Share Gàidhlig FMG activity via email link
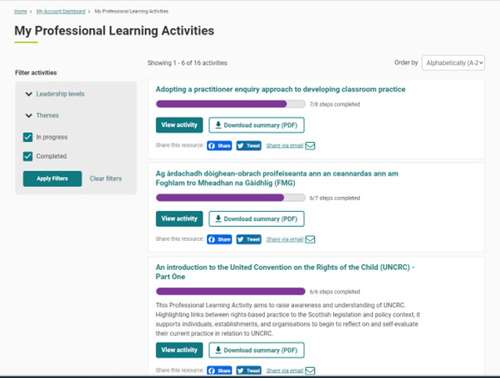This screenshot has width=500, height=378. (x=285, y=239)
